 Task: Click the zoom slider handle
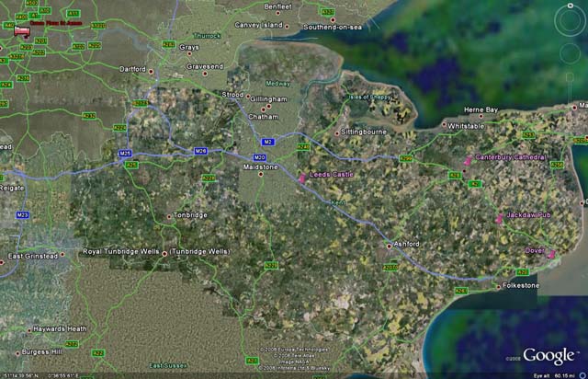(570, 77)
